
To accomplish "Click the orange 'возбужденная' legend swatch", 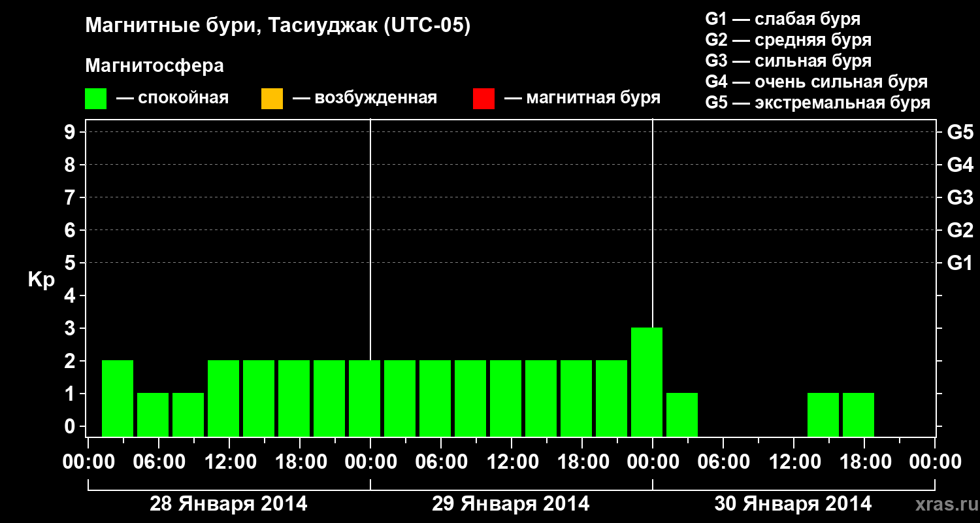I will [x=272, y=99].
